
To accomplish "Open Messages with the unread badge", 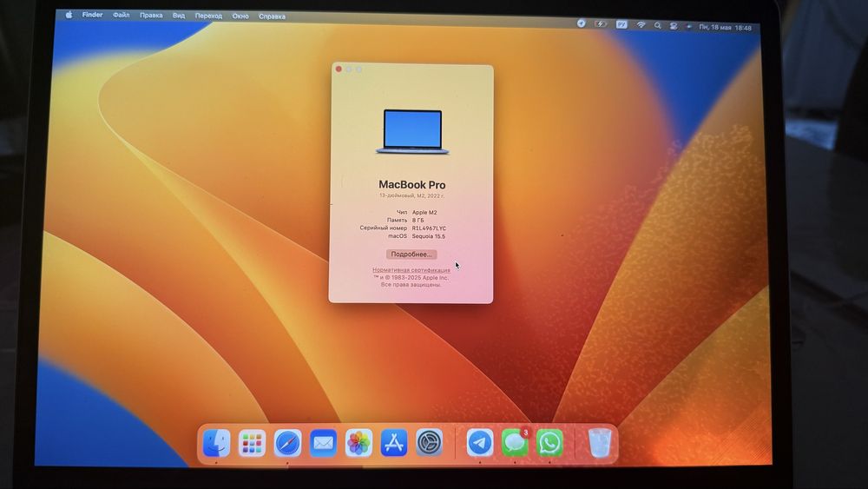I will [516, 443].
